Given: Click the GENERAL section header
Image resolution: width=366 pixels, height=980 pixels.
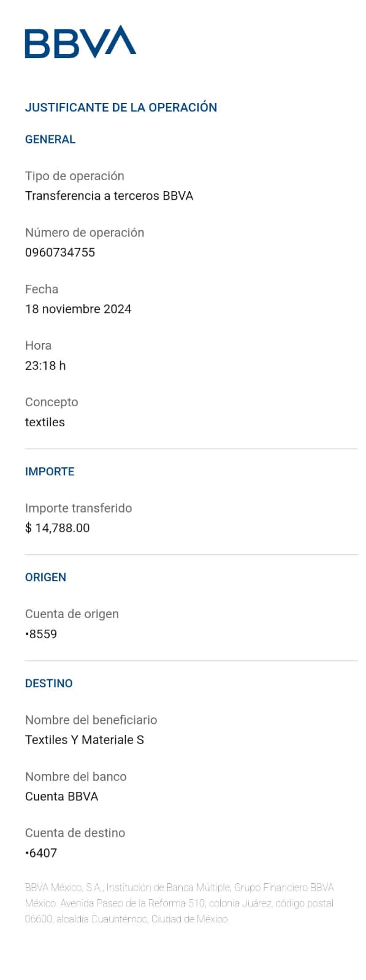Looking at the screenshot, I should 50,139.
